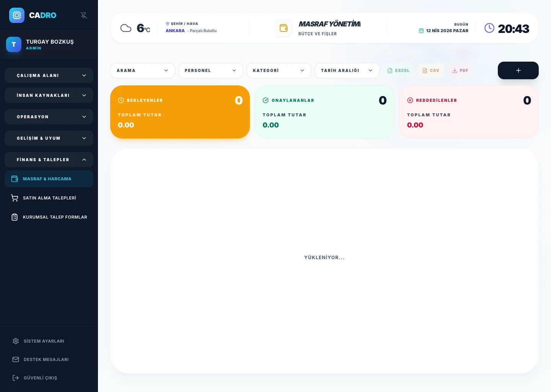Viewport: 551px width, 392px height.
Task: Click the check-circle icon on Onaylananlar card
Action: (266, 100)
